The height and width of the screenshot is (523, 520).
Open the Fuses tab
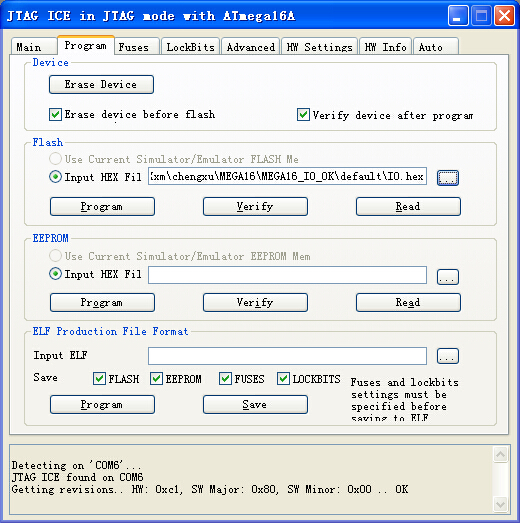[137, 47]
